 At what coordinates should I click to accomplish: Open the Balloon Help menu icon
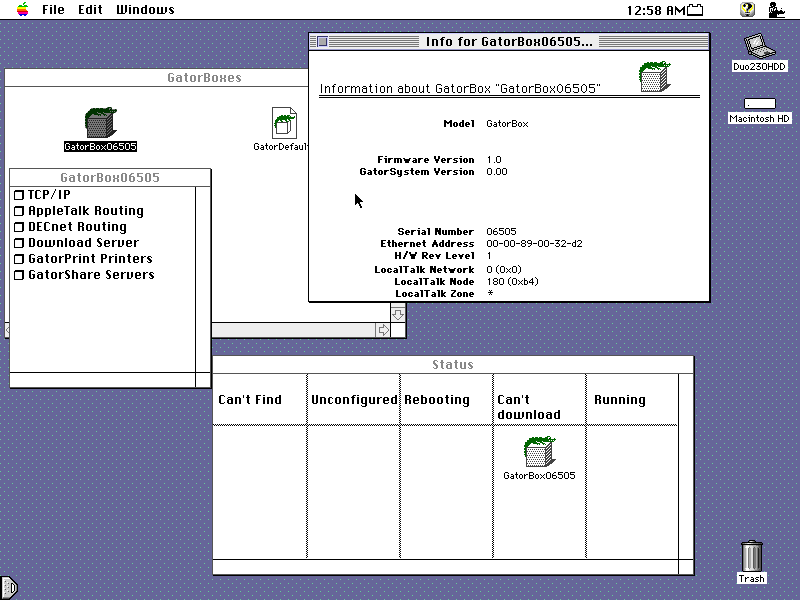point(747,9)
